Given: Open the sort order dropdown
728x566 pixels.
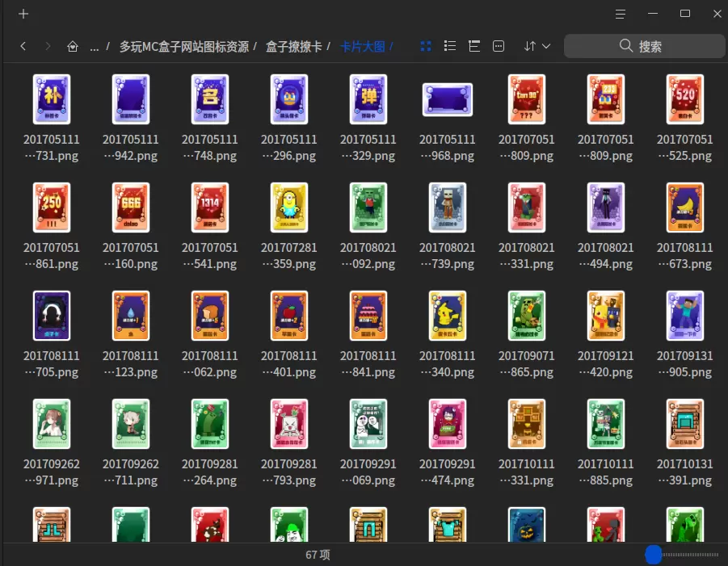Looking at the screenshot, I should 537,46.
